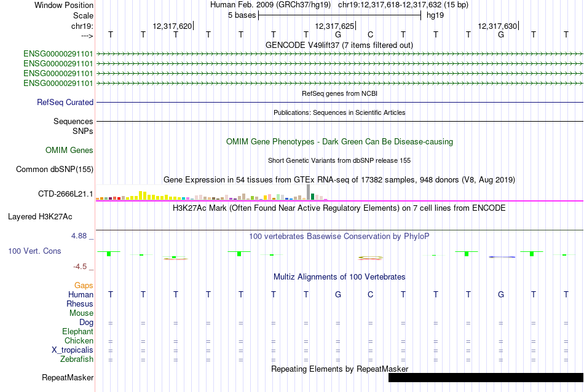Click the 5 bases scale bar
Image resolution: width=584 pixels, height=392 pixels.
point(340,15)
